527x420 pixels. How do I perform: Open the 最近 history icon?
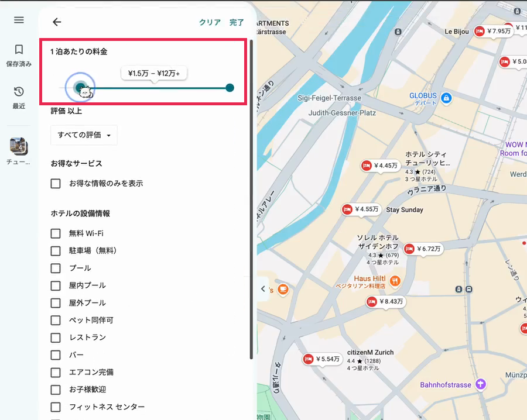19,92
